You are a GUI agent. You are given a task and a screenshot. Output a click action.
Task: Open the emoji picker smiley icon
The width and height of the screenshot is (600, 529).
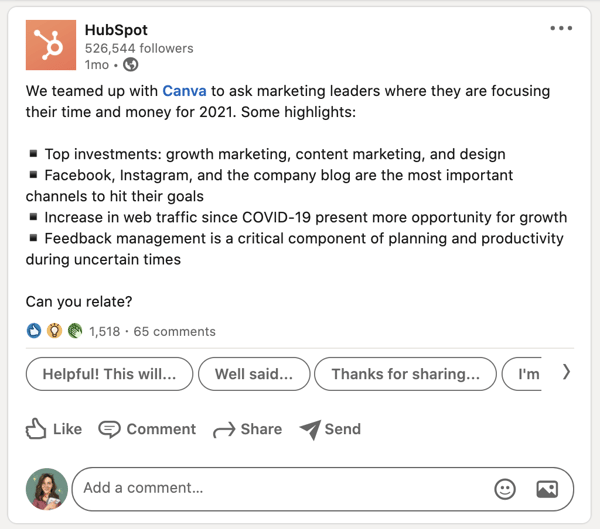click(505, 489)
